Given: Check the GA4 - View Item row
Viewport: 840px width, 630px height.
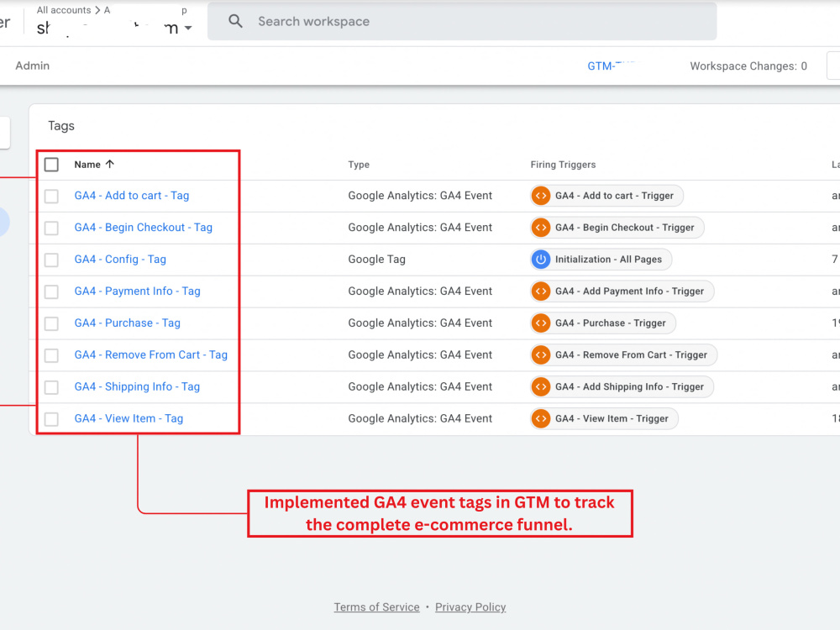Looking at the screenshot, I should pyautogui.click(x=51, y=419).
